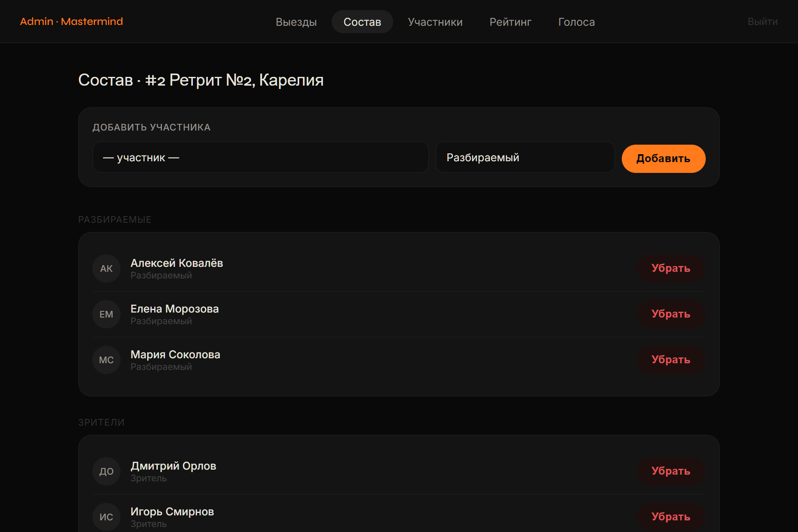Click the ИС avatar icon
Viewport: 798px width, 532px height.
point(106,517)
